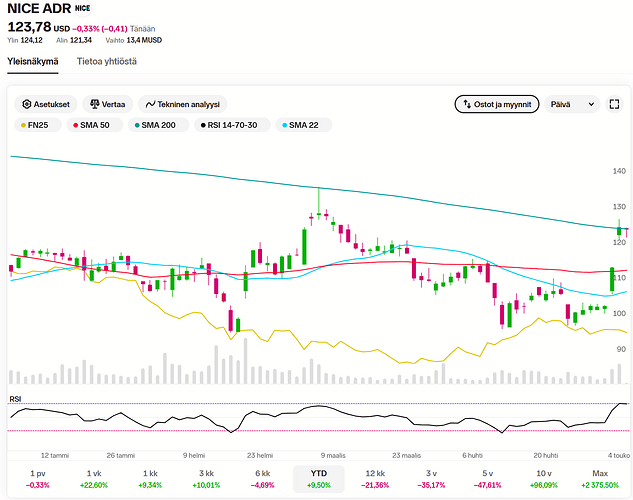
Task: Toggle the RSI 14-70-30 indicator chip
Action: point(232,125)
